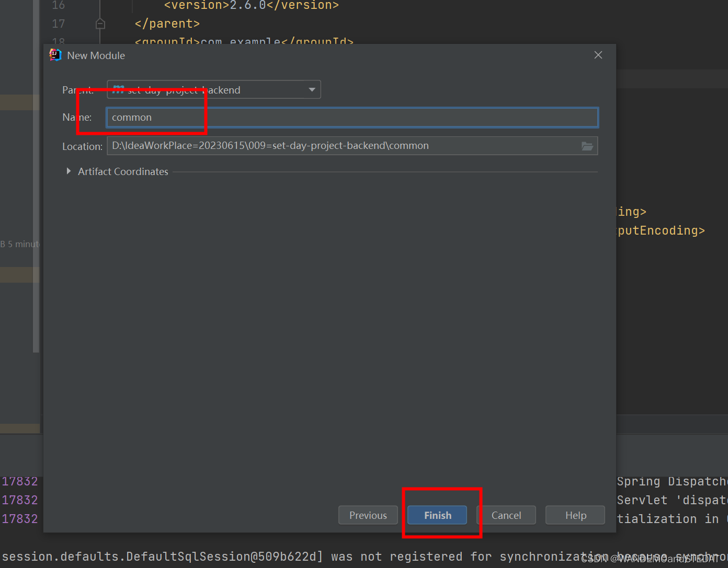Screen dimensions: 728x568
Task: Click the Maven module icon beside set-day-project-backend
Action: pyautogui.click(x=119, y=89)
